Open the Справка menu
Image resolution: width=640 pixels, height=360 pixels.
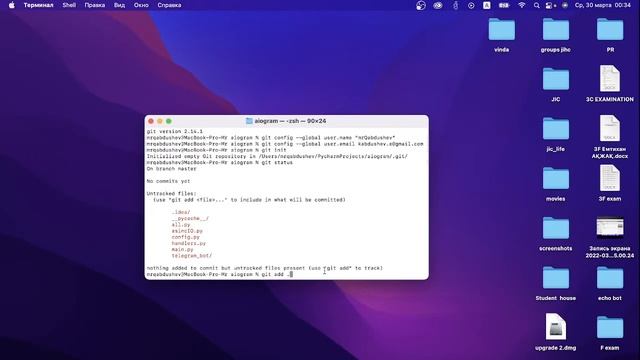pos(169,5)
